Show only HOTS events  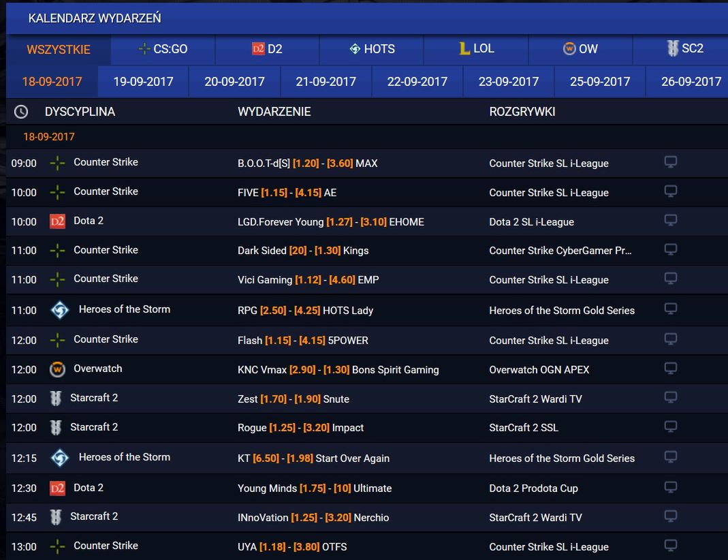click(371, 49)
